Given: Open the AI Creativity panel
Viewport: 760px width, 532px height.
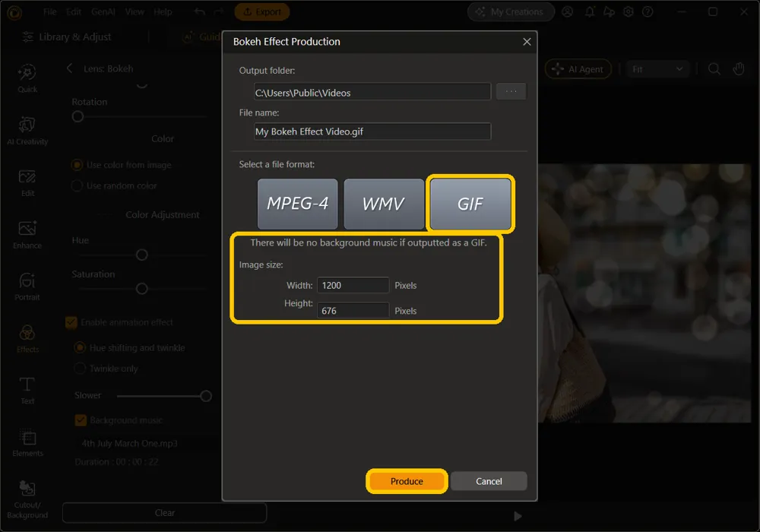Looking at the screenshot, I should tap(27, 131).
